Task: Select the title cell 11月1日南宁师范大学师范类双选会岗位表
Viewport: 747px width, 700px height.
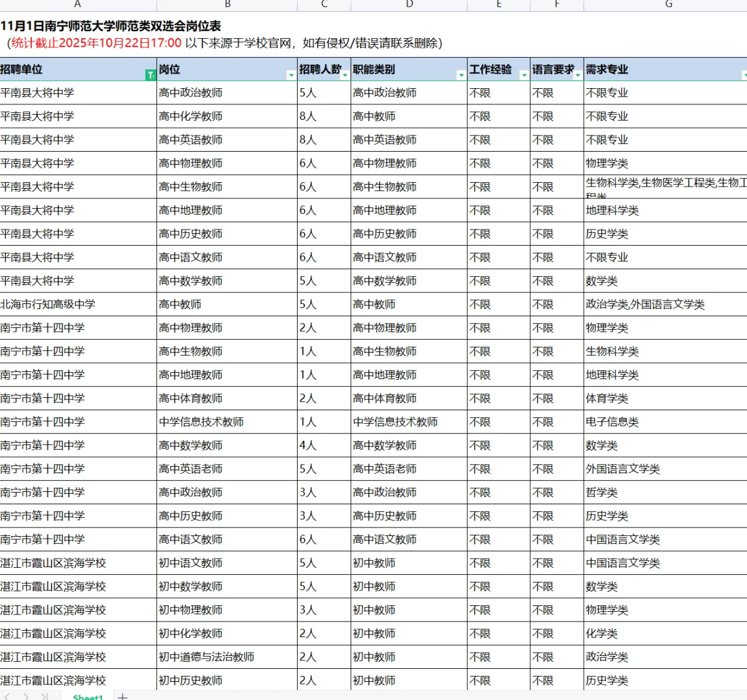Action: [110, 26]
